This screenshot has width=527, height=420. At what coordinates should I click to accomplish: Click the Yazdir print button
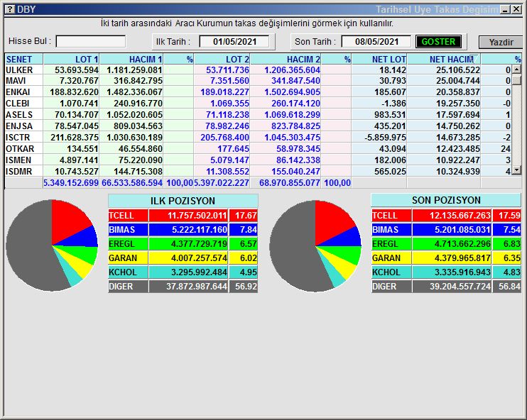[501, 42]
